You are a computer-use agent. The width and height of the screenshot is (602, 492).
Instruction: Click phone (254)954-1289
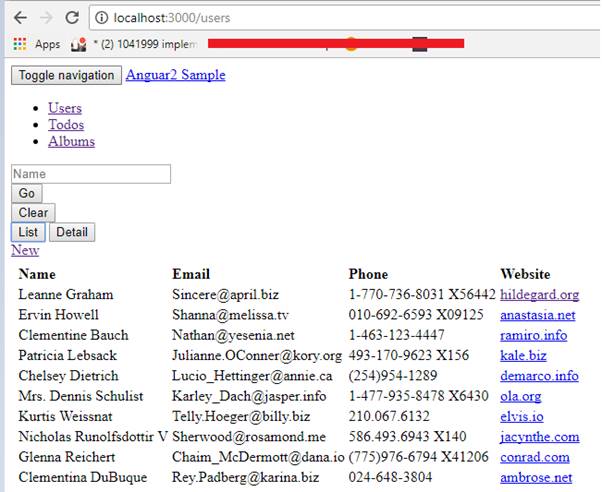coord(393,376)
